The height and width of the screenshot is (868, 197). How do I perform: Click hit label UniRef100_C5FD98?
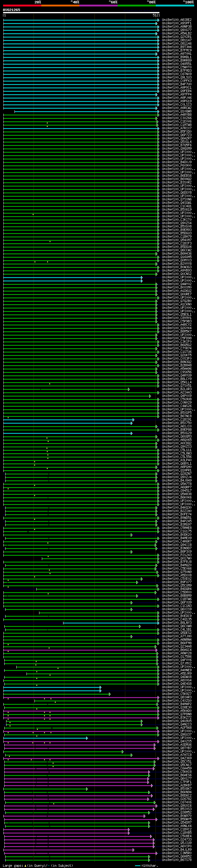(x=177, y=338)
